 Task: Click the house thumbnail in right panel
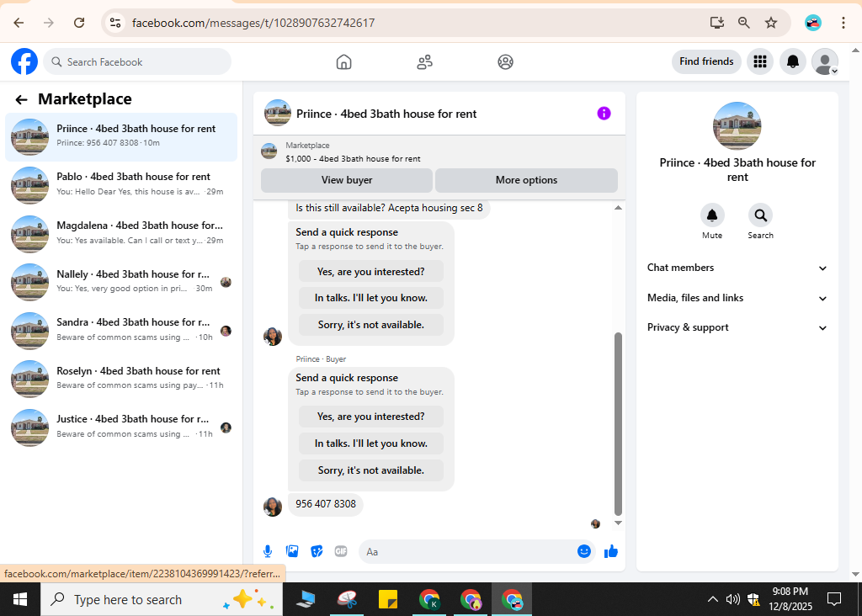[x=737, y=126]
